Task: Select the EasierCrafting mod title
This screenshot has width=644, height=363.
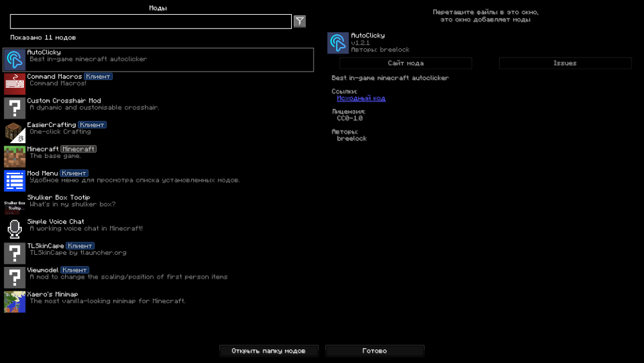Action: point(52,125)
